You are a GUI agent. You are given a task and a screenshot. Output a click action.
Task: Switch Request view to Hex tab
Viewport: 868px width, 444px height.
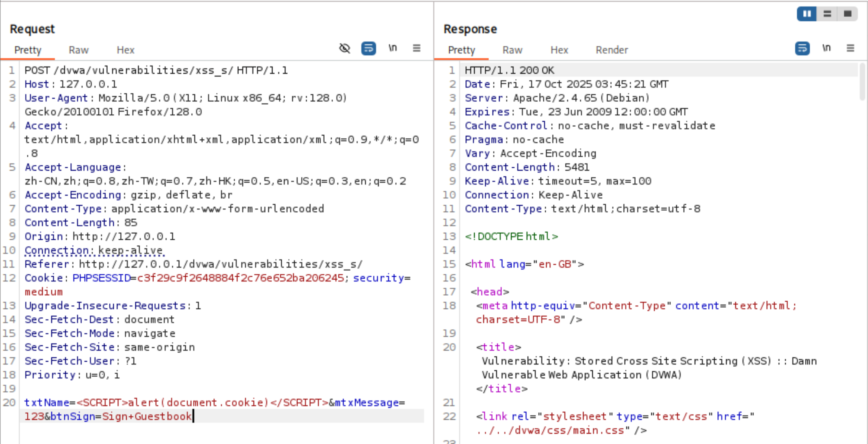pos(125,50)
